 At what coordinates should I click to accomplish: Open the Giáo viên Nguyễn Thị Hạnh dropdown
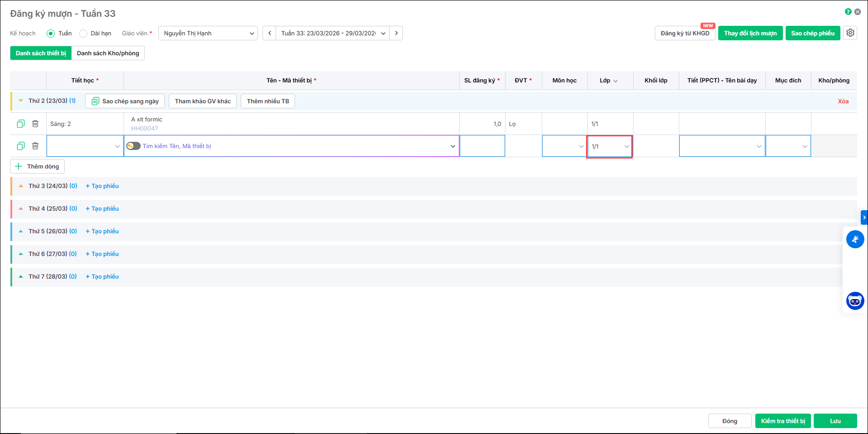pos(208,33)
